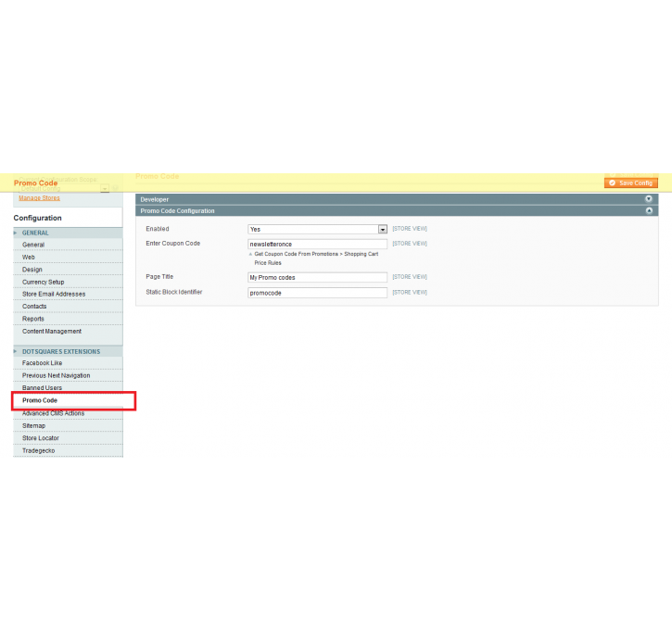
Task: Open the Facebook Like extension tab
Action: (69, 363)
